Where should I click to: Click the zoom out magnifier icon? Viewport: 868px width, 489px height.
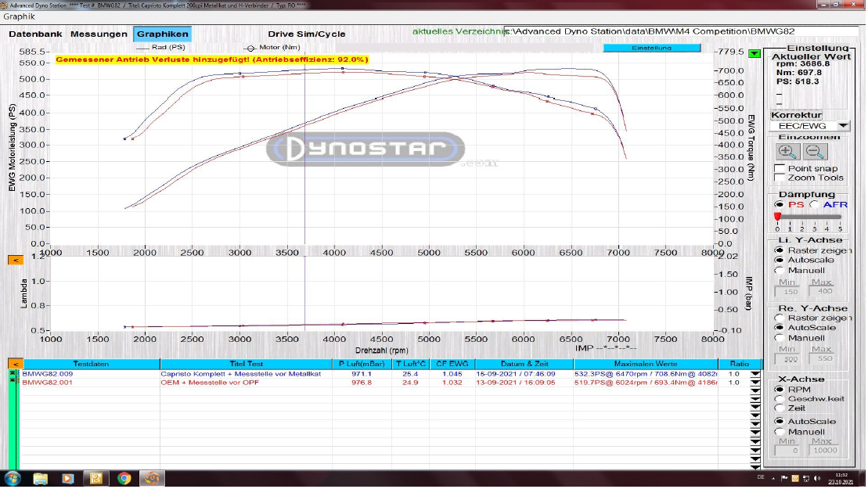point(814,152)
